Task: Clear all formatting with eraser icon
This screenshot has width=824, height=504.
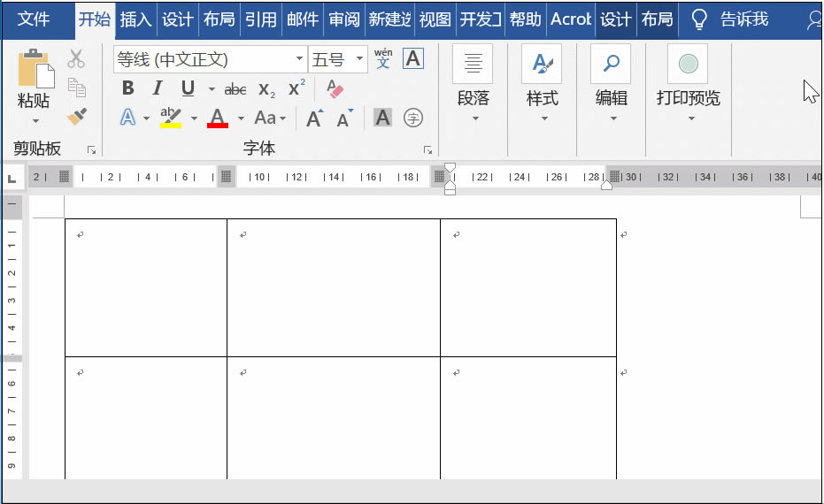Action: tap(335, 88)
